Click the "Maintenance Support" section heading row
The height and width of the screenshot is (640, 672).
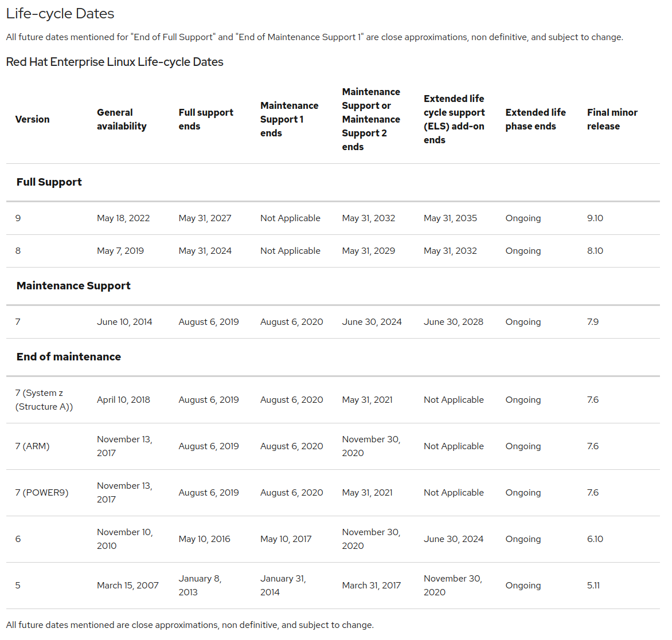(73, 286)
